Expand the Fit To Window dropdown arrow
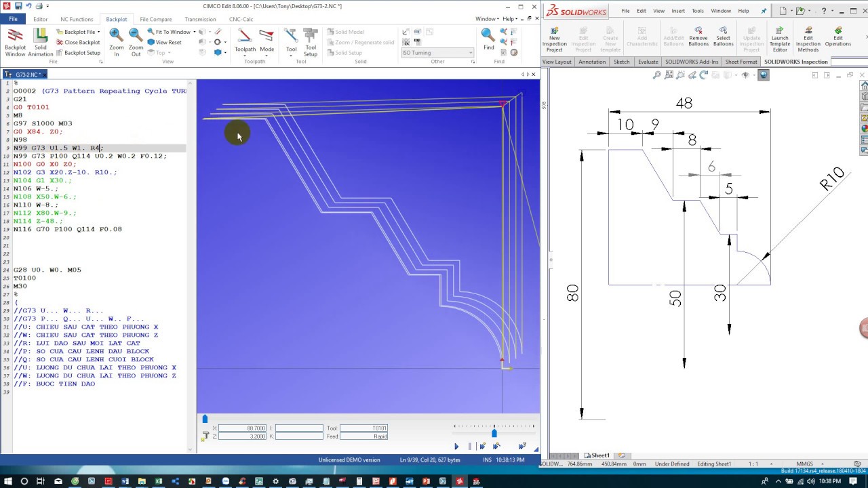This screenshot has height=488, width=868. (194, 32)
